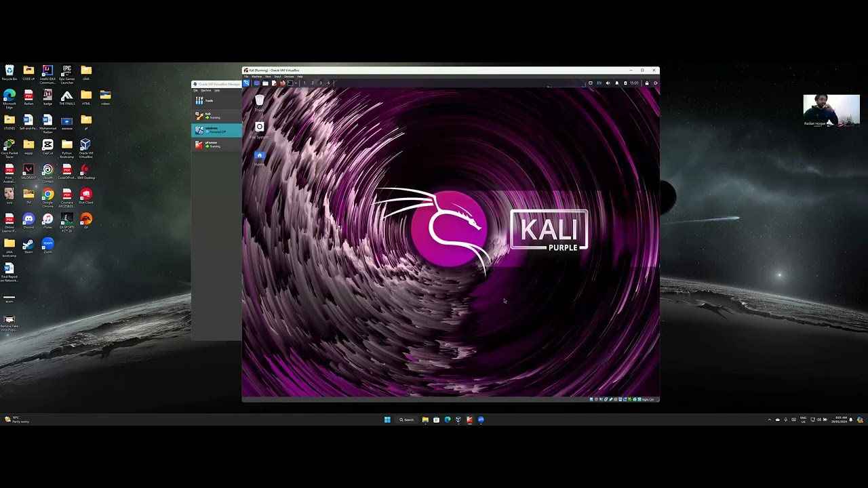Open Oracle VM VirtualBox desktop shortcut
The width and height of the screenshot is (868, 488).
pos(85,149)
